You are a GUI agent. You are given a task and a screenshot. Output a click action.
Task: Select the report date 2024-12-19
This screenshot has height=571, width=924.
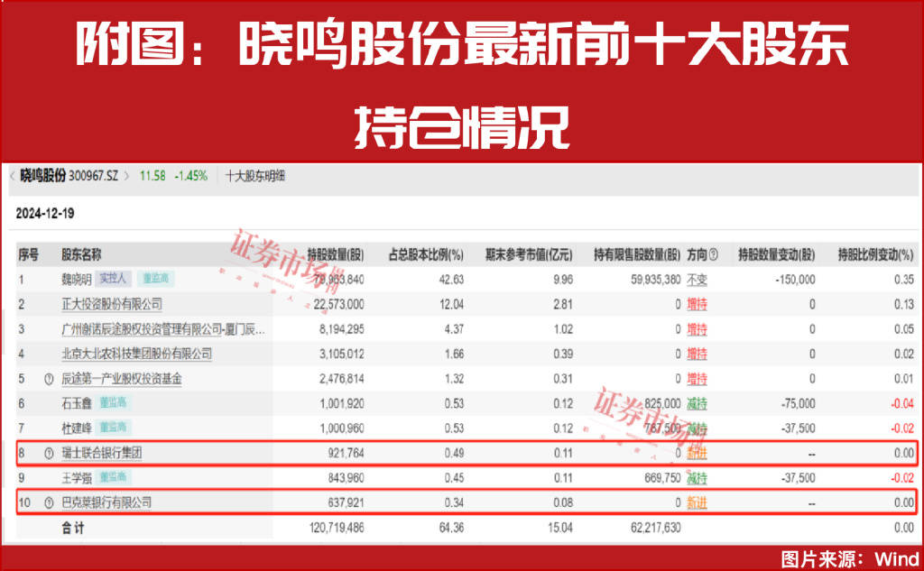tap(45, 213)
